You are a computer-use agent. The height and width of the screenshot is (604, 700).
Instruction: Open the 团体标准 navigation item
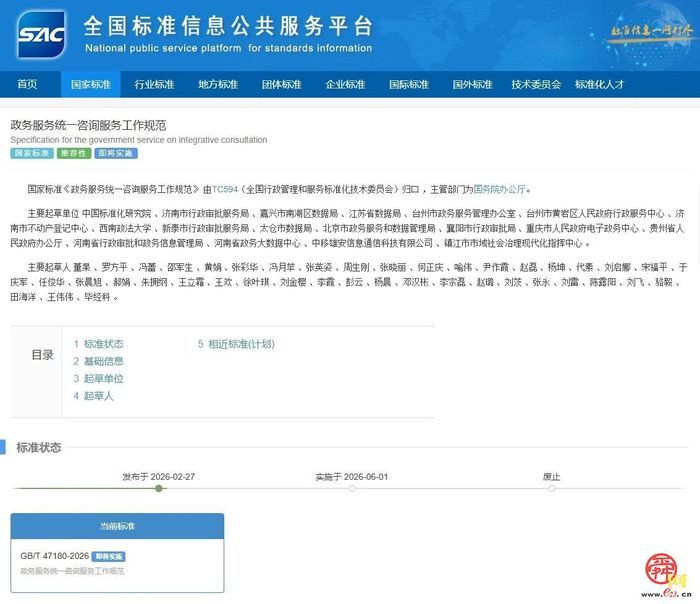tap(281, 85)
